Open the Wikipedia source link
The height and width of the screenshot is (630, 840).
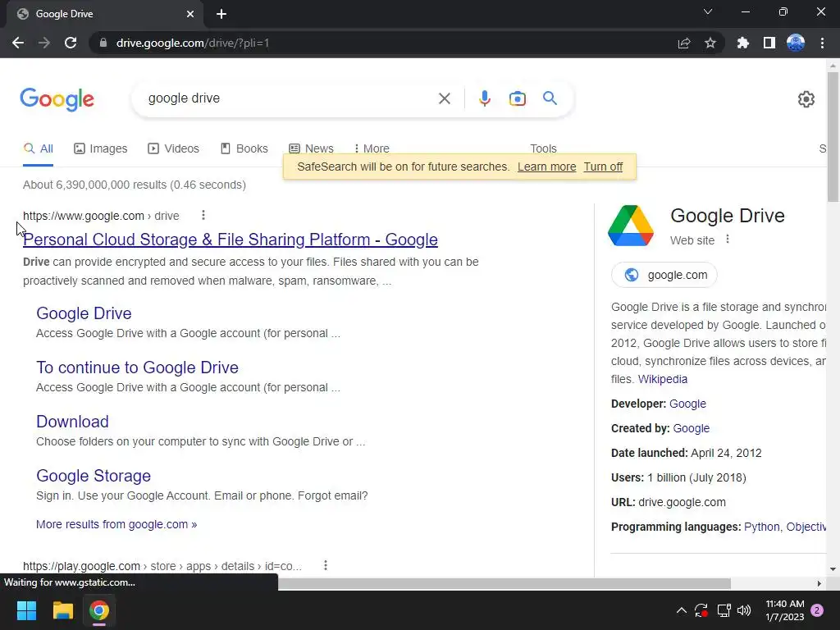tap(663, 379)
